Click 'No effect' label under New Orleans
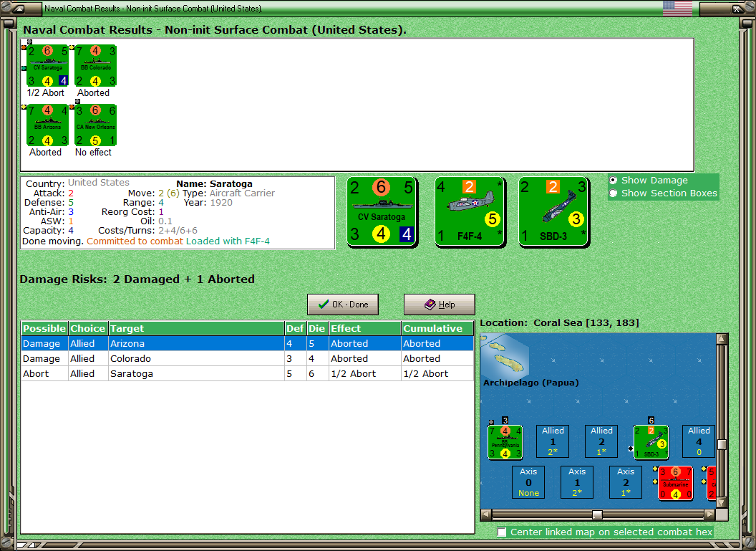The height and width of the screenshot is (551, 756). coord(93,152)
